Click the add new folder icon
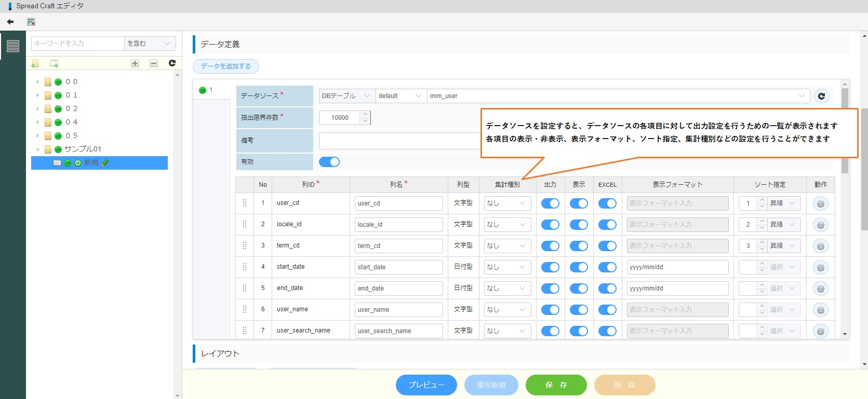The height and width of the screenshot is (399, 868). coord(35,63)
